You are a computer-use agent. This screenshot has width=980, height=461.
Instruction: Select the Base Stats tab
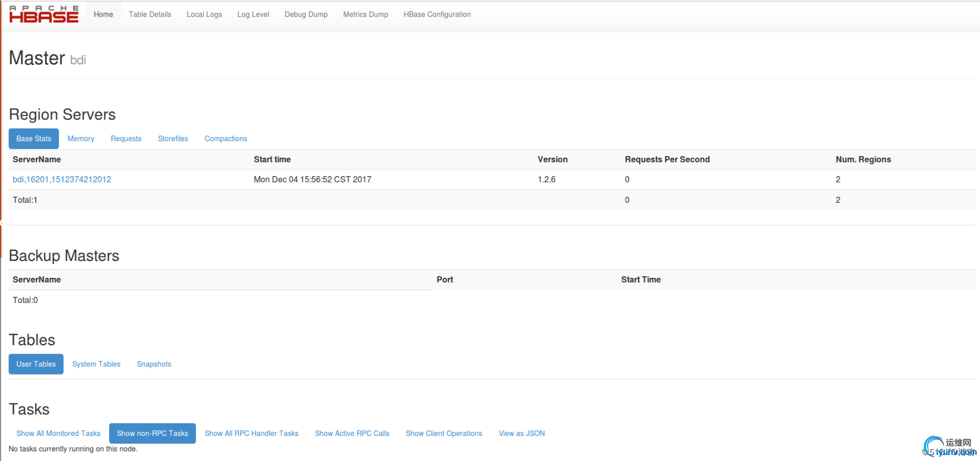click(34, 139)
